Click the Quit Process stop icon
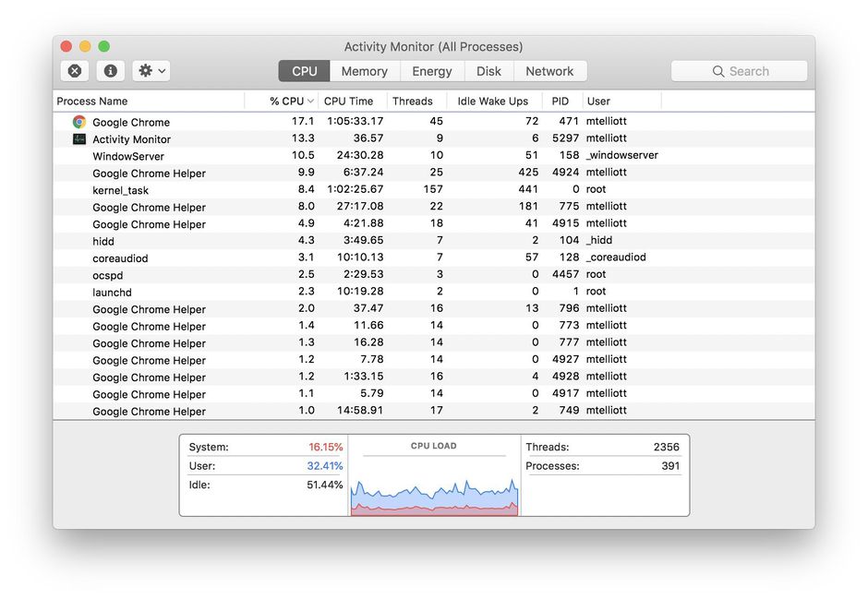 click(x=75, y=71)
